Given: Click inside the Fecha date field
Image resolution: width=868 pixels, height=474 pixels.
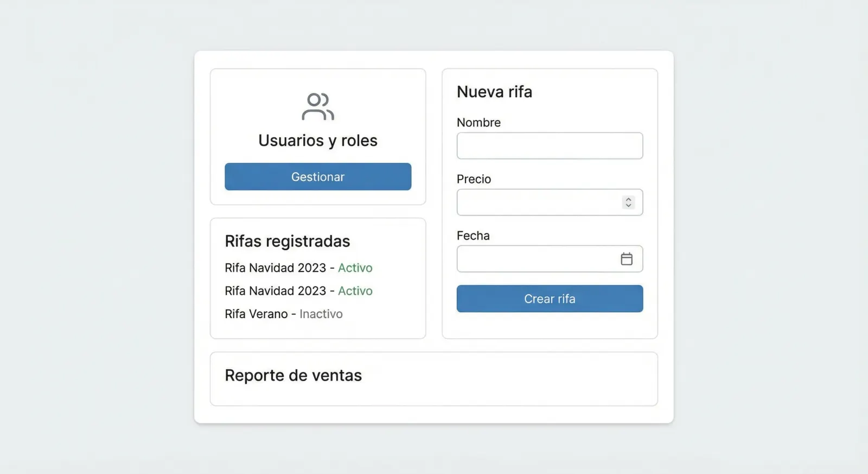Looking at the screenshot, I should point(532,259).
